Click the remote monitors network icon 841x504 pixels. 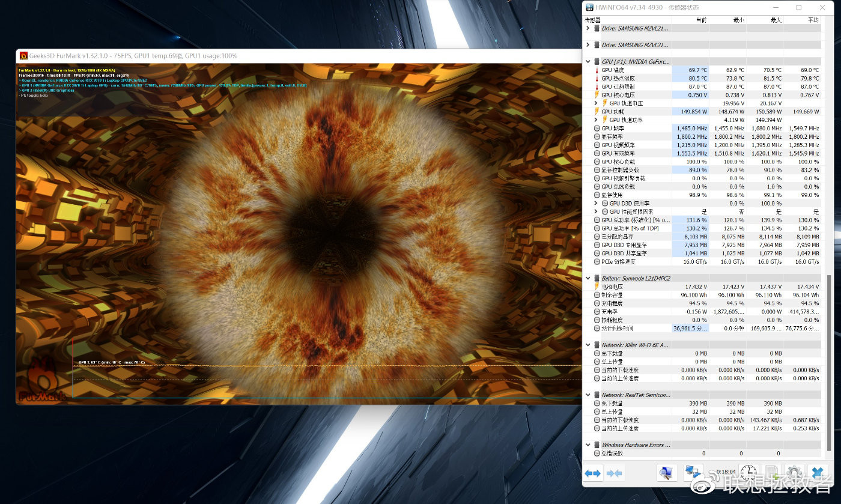(694, 473)
